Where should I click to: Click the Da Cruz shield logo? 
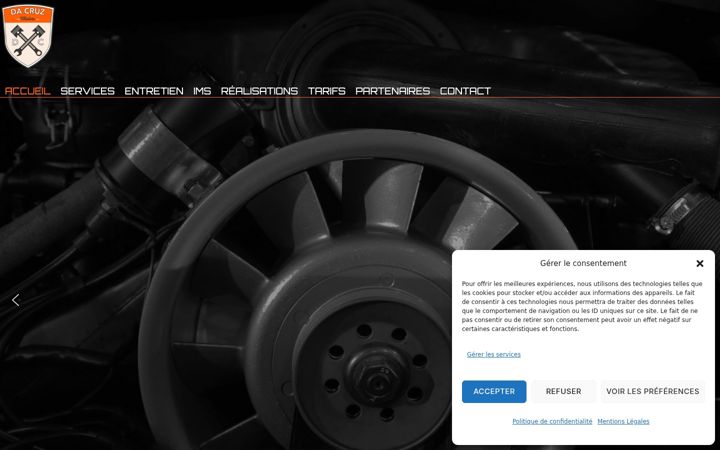pyautogui.click(x=28, y=36)
